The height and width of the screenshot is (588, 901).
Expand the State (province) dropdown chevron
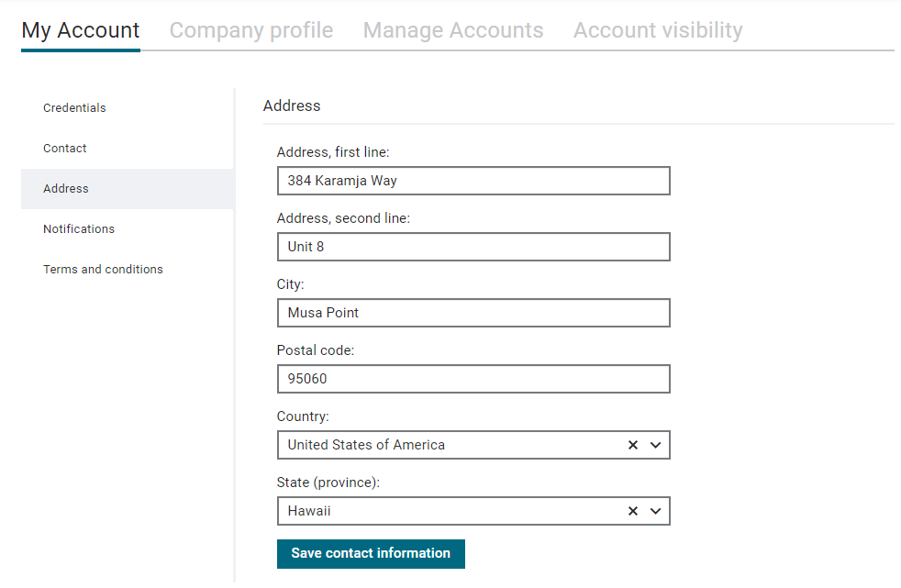tap(656, 511)
